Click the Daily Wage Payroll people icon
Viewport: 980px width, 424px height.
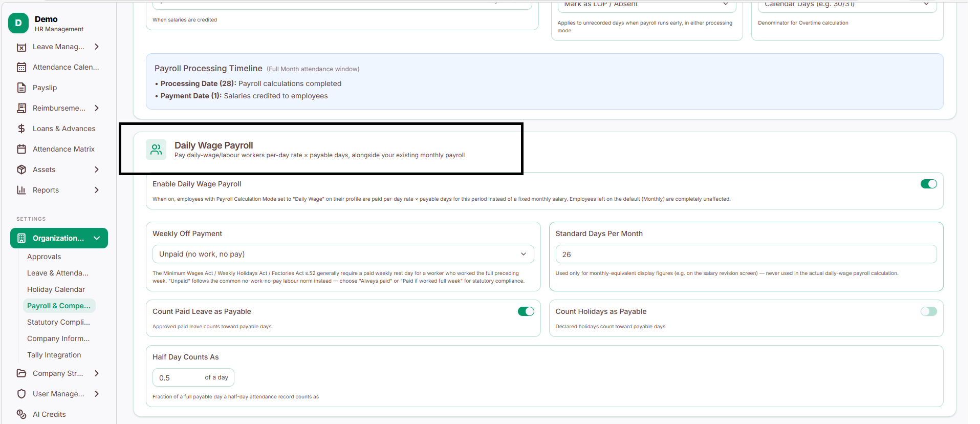point(156,150)
